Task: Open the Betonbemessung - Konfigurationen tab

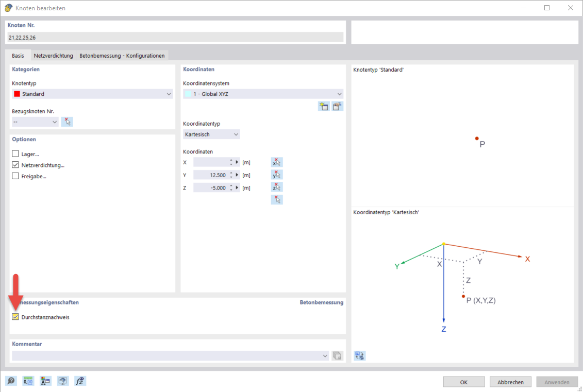Action: [x=122, y=55]
